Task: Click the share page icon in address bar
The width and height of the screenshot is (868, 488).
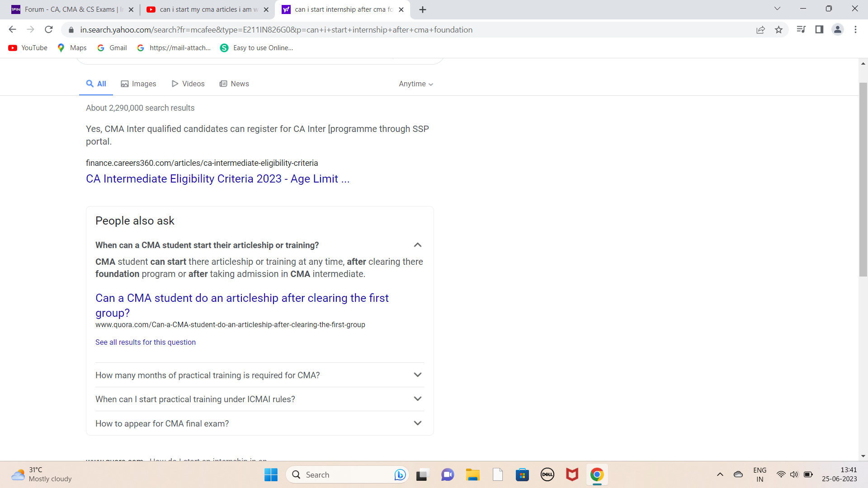Action: 760,30
